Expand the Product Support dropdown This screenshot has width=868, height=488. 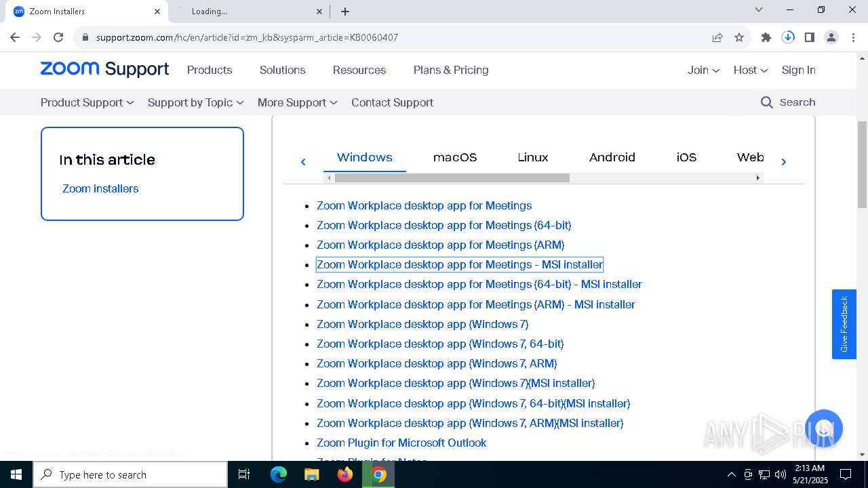(87, 102)
